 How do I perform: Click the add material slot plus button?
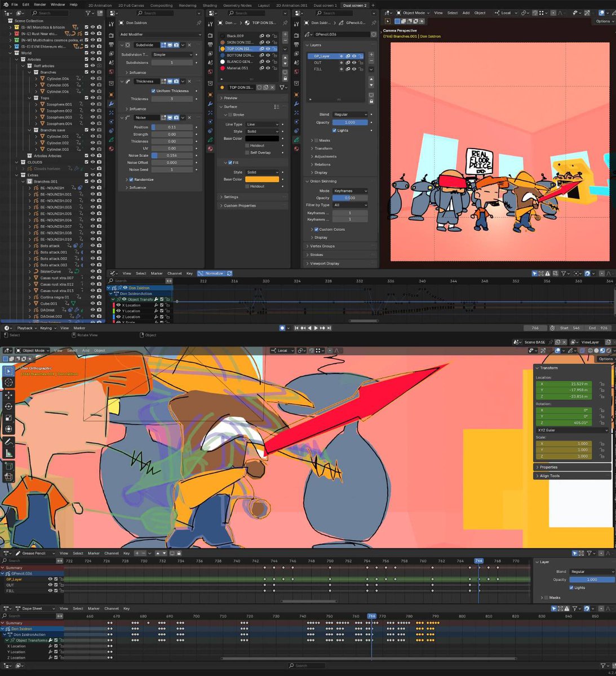[x=285, y=35]
